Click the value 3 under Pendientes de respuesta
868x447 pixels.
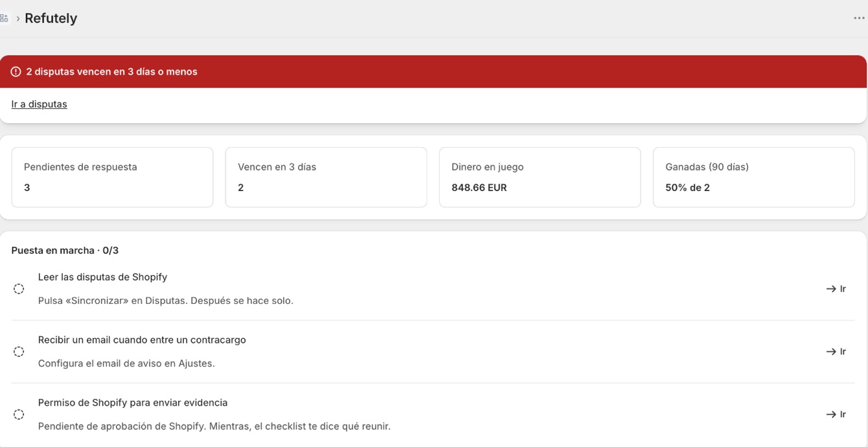(27, 188)
